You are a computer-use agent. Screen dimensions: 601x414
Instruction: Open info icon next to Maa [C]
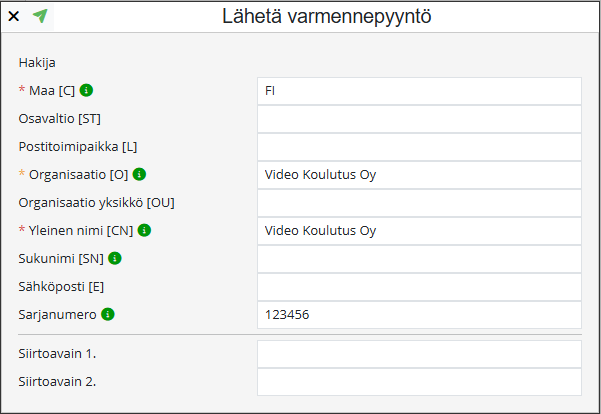[86, 90]
